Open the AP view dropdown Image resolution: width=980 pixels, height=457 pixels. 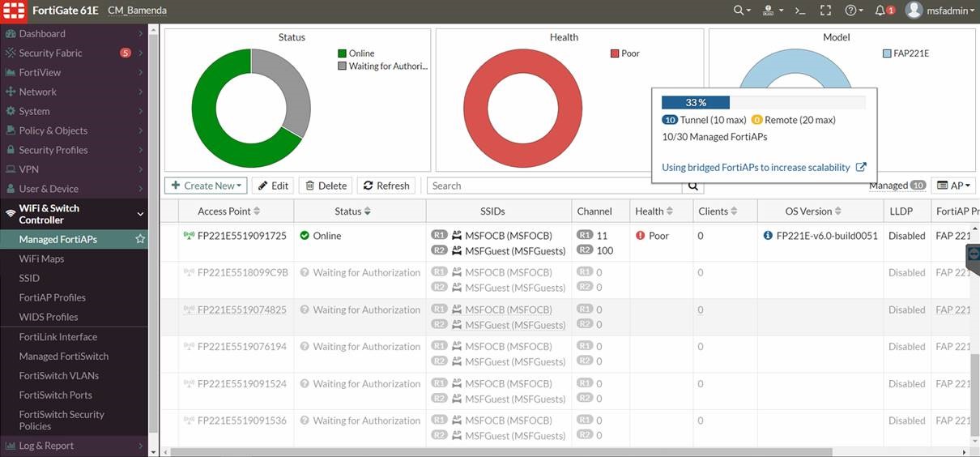[953, 186]
